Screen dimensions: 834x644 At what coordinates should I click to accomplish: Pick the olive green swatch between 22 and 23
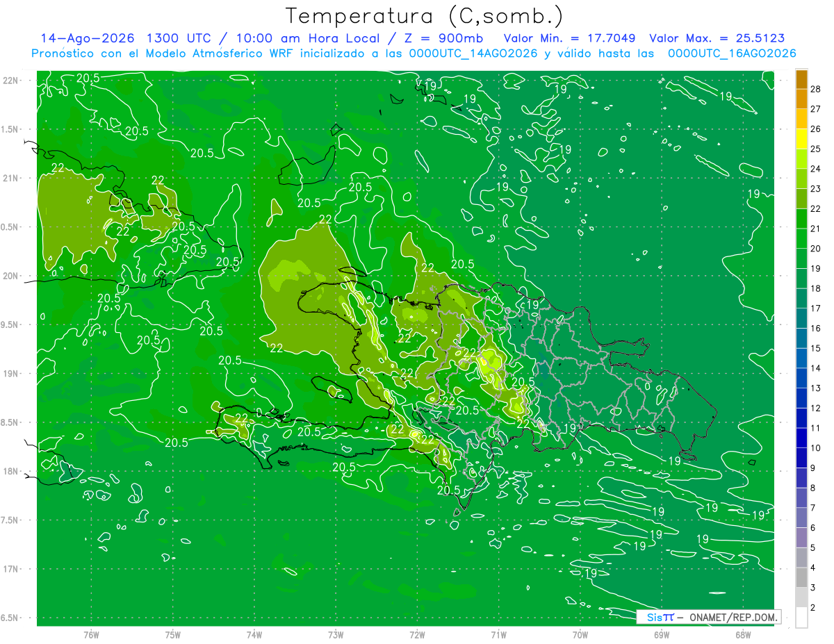pos(801,198)
